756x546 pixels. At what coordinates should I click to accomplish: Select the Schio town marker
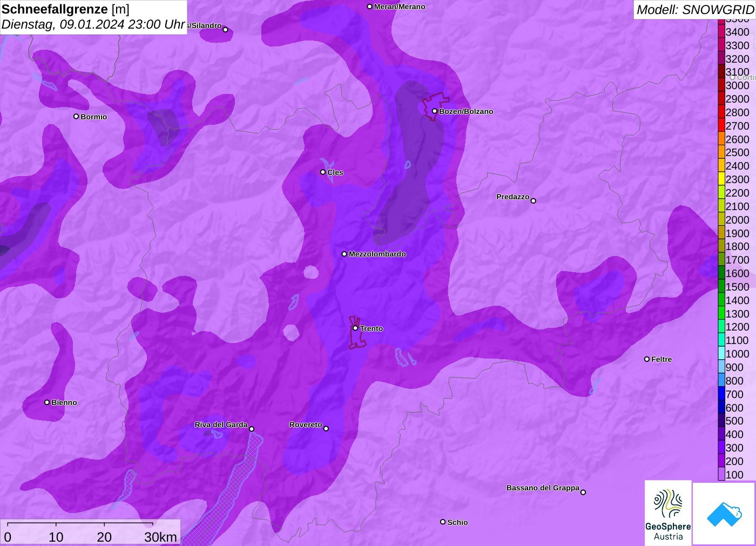point(443,522)
